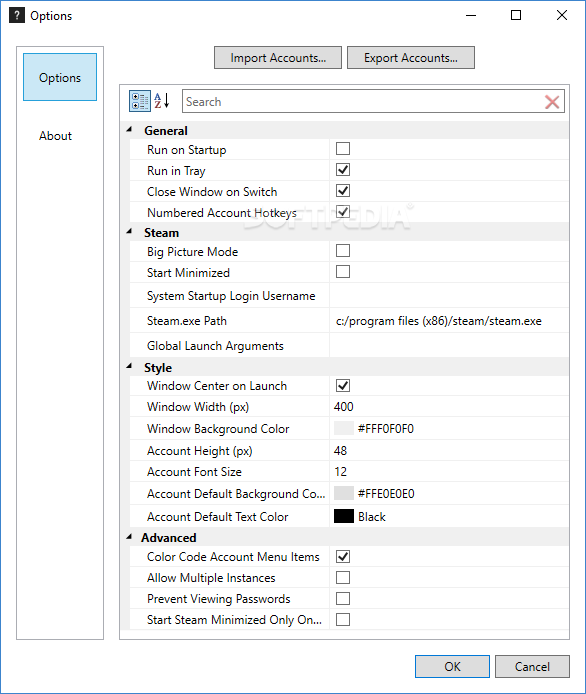Confirm settings with OK
Viewport: 586px width, 694px height.
pyautogui.click(x=452, y=667)
